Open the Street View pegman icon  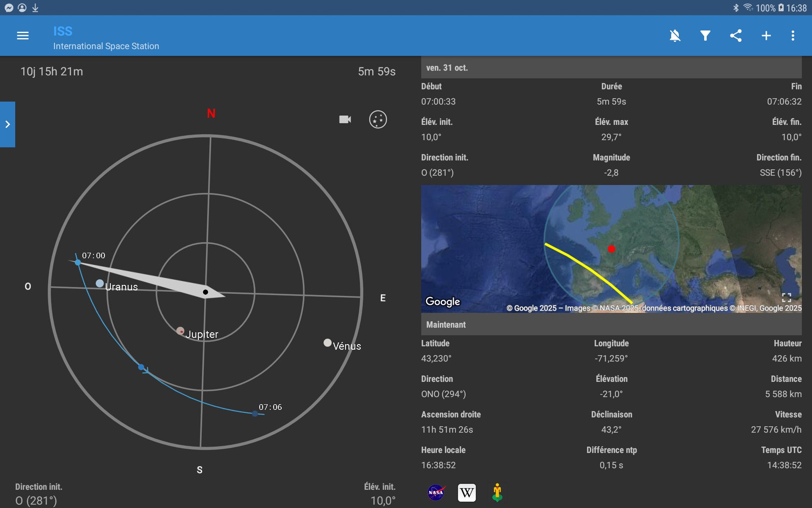[x=497, y=492]
